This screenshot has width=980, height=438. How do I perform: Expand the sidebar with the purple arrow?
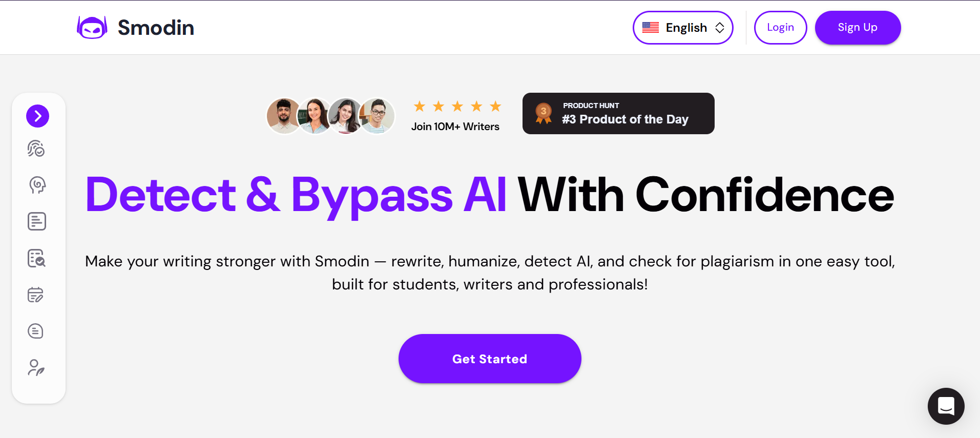[38, 116]
